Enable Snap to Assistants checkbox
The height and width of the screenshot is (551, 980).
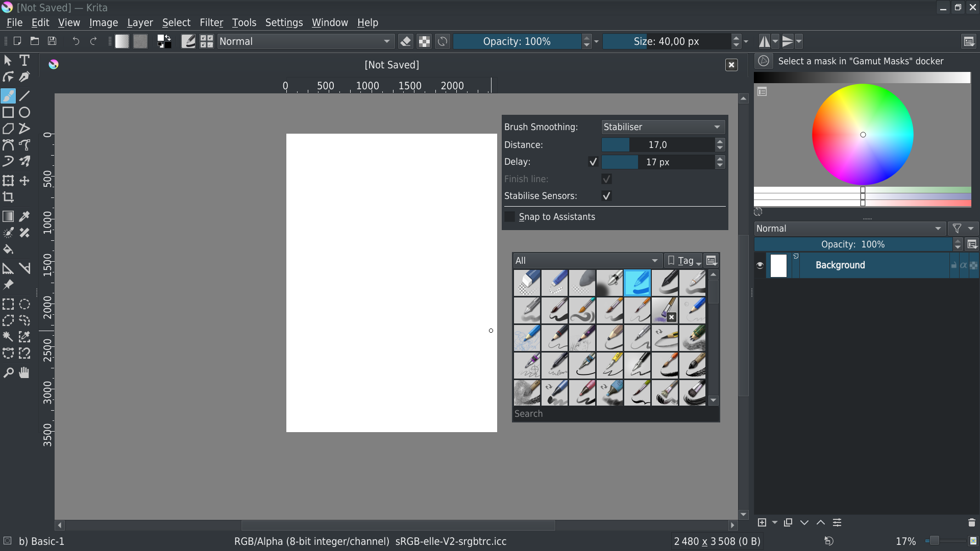(x=510, y=217)
